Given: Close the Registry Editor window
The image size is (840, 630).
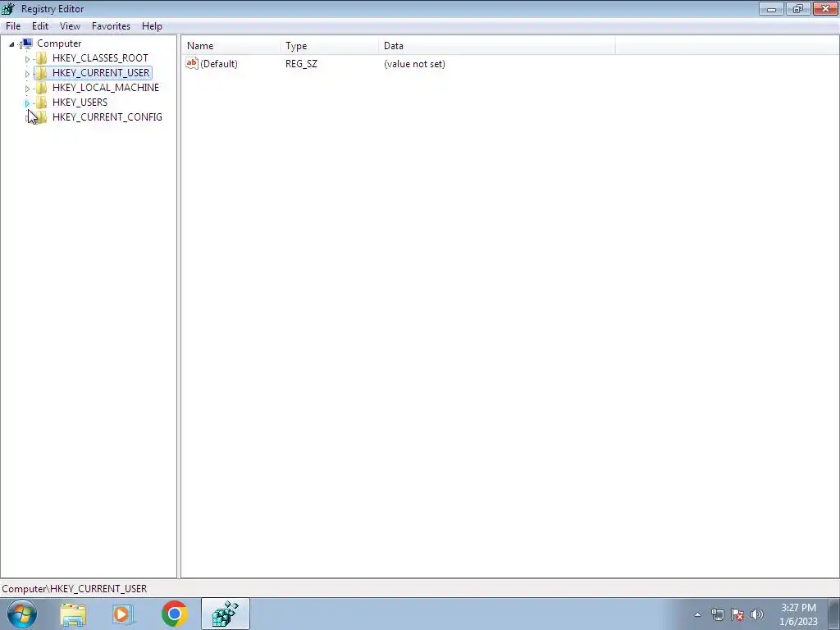Looking at the screenshot, I should [x=825, y=8].
